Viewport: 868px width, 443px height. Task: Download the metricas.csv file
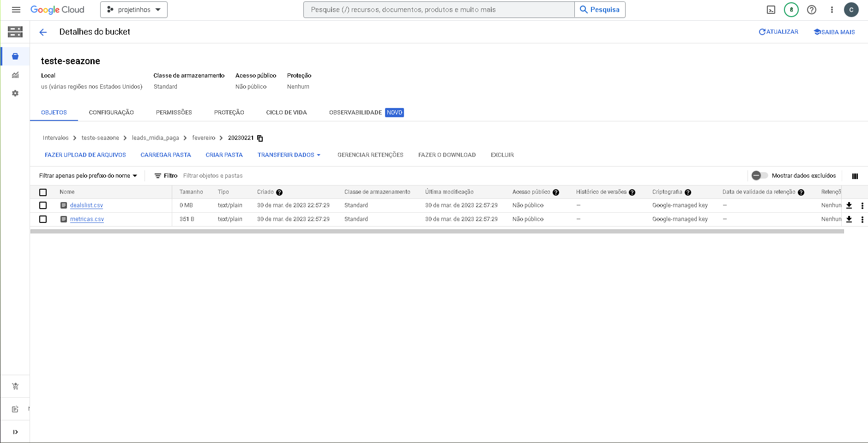pyautogui.click(x=849, y=220)
